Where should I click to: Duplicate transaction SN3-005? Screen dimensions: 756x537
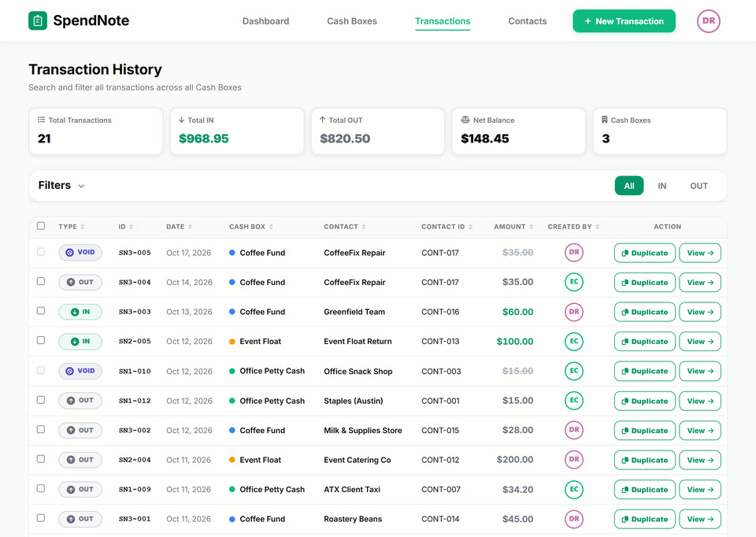coord(645,253)
